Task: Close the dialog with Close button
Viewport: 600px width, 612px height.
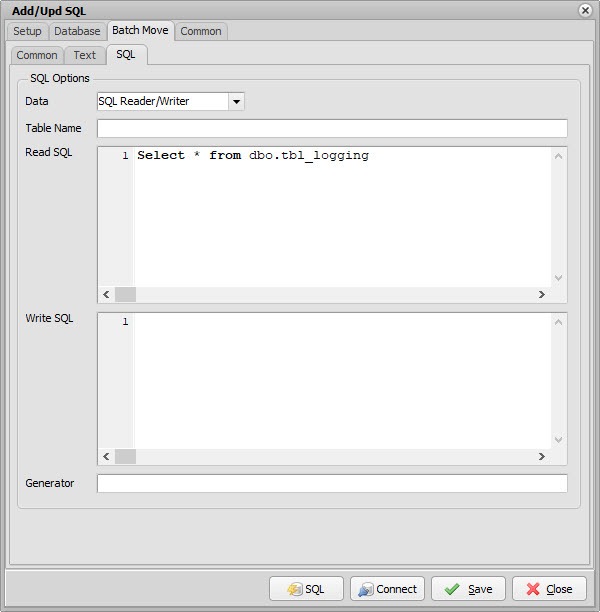Action: click(549, 589)
